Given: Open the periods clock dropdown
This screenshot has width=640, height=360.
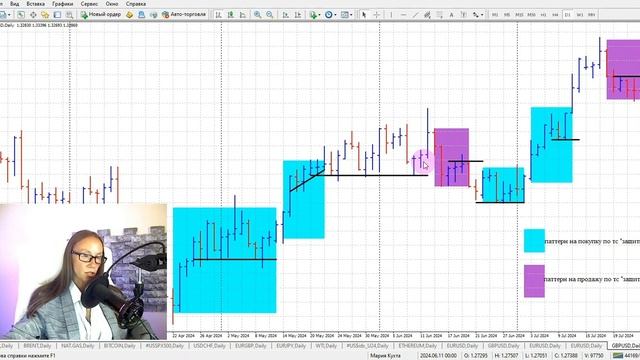Looking at the screenshot, I should [330, 15].
